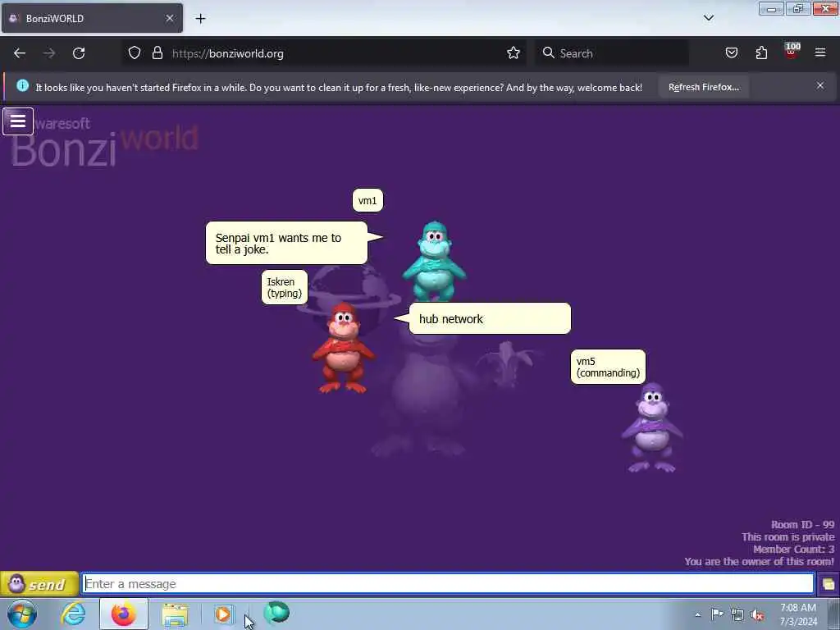This screenshot has height=630, width=840.
Task: Close the BonziWORLD tab
Action: click(169, 18)
